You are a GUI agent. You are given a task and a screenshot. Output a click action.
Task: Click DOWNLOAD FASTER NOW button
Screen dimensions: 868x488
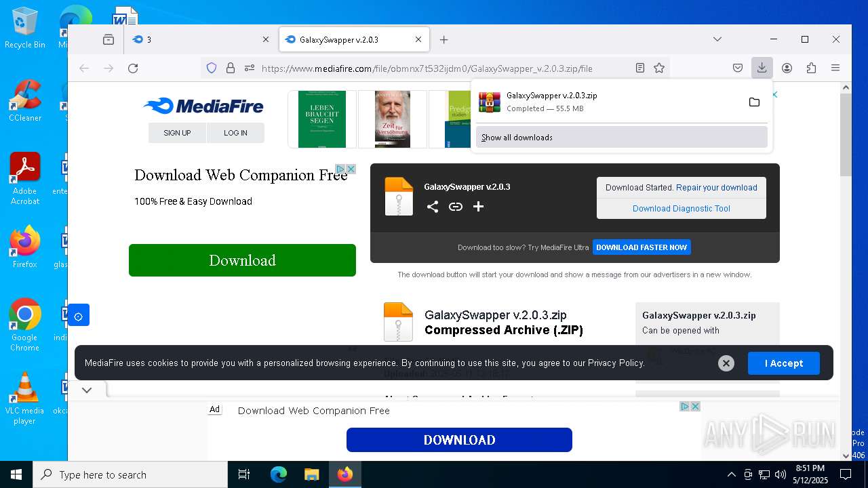pyautogui.click(x=642, y=247)
